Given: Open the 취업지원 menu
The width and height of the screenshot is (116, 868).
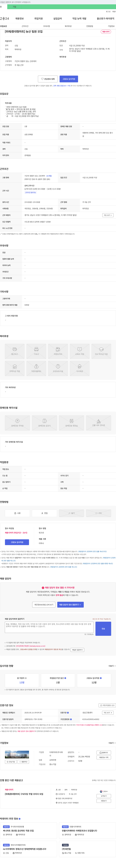Looking at the screenshot, I should coord(38,19).
